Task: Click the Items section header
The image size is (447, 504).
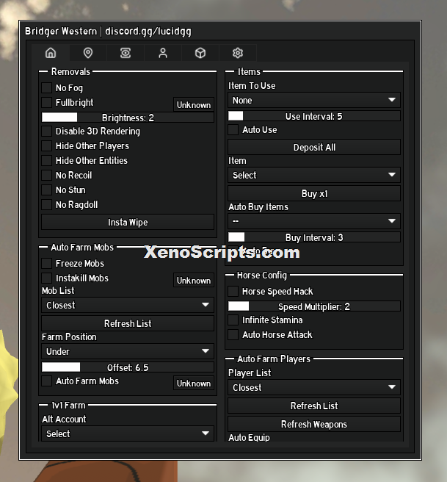Action: 249,71
